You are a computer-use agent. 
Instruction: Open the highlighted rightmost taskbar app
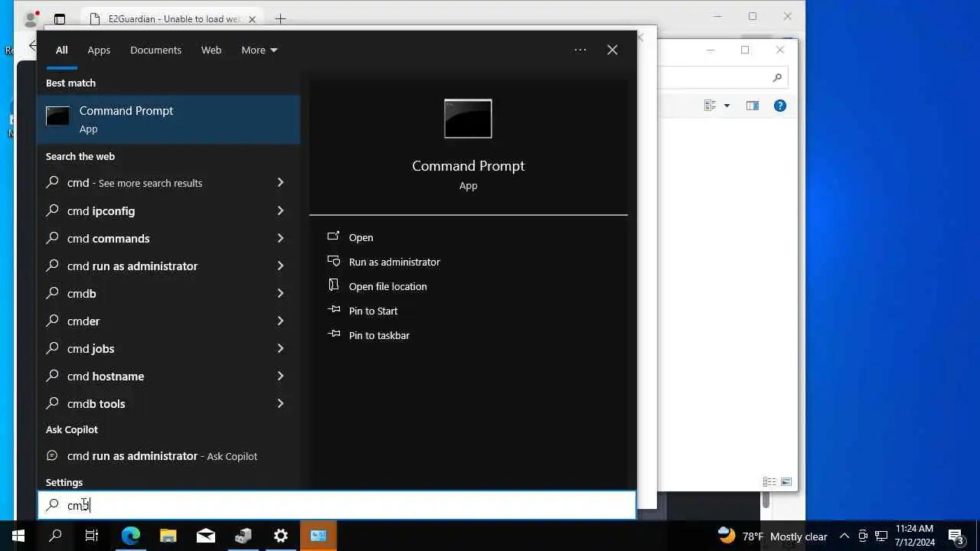(x=318, y=536)
